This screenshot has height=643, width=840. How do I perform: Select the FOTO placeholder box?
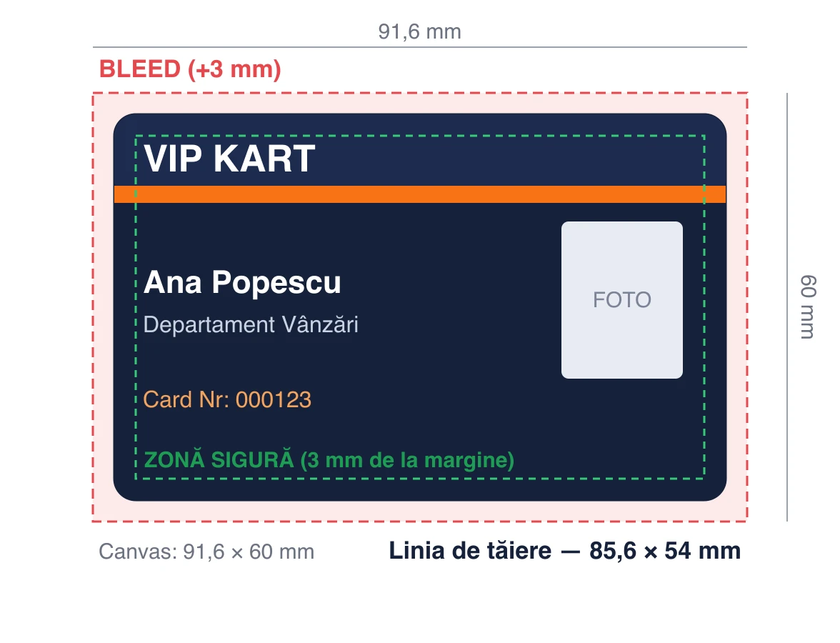click(x=622, y=300)
